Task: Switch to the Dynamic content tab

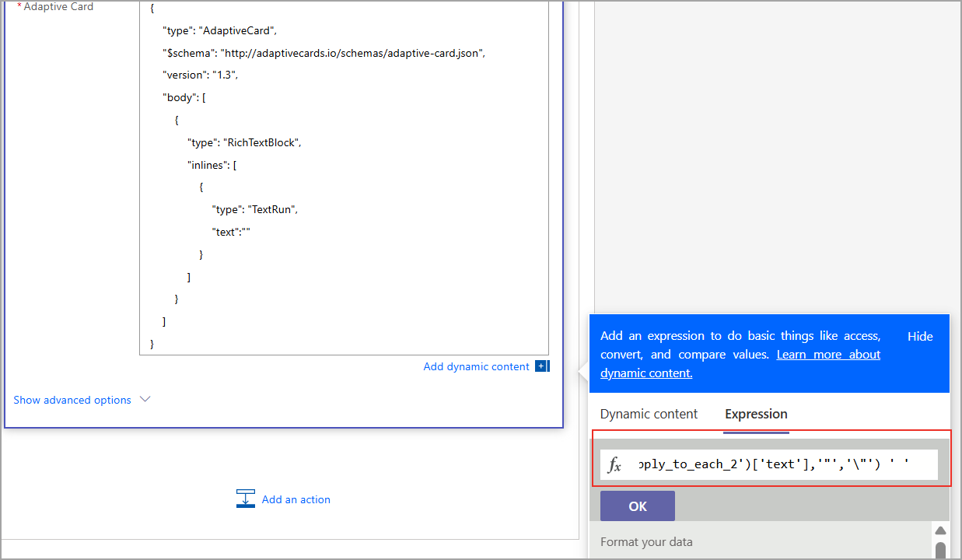Action: click(649, 414)
